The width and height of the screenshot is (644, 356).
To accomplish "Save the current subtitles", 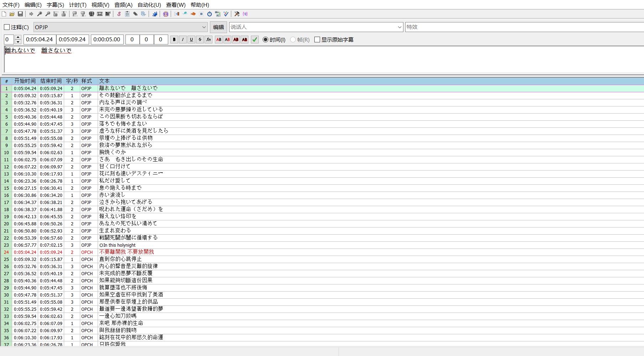I will pos(20,14).
